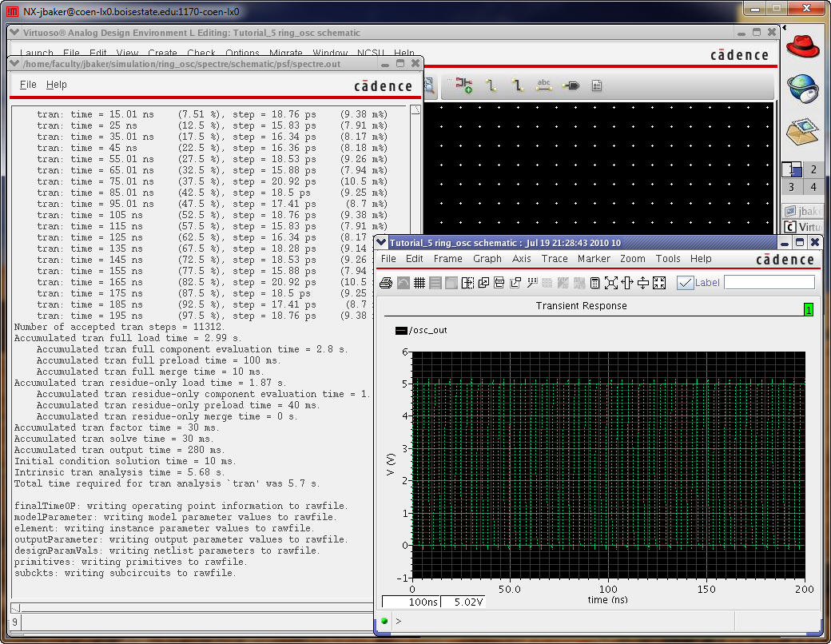
Task: Open the Marker menu in waveform window
Action: point(594,259)
